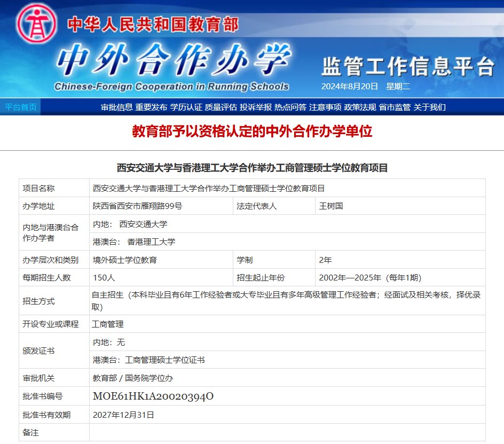Select the 省市监管 menu item
Image resolution: width=504 pixels, height=444 pixels.
395,107
